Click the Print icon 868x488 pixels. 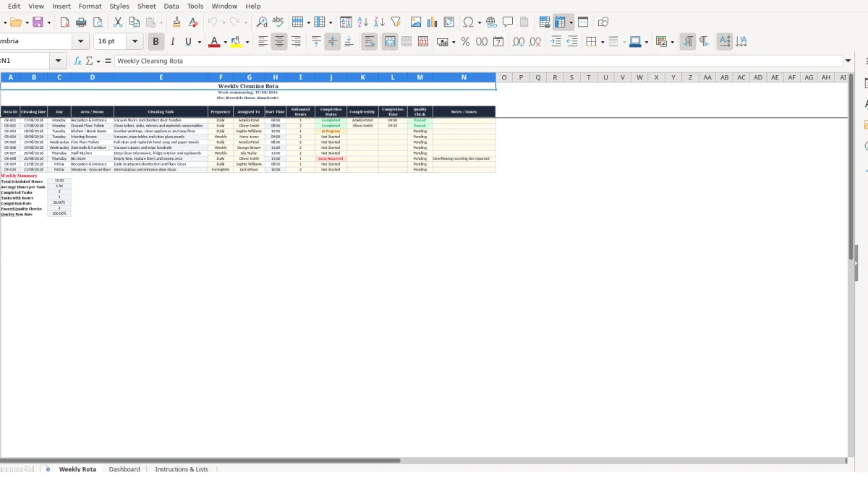pyautogui.click(x=82, y=22)
